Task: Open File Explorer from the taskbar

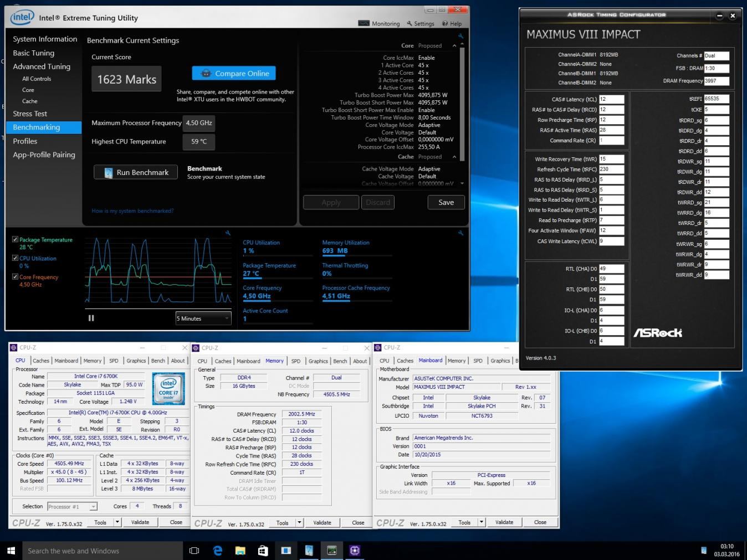Action: pos(240,551)
